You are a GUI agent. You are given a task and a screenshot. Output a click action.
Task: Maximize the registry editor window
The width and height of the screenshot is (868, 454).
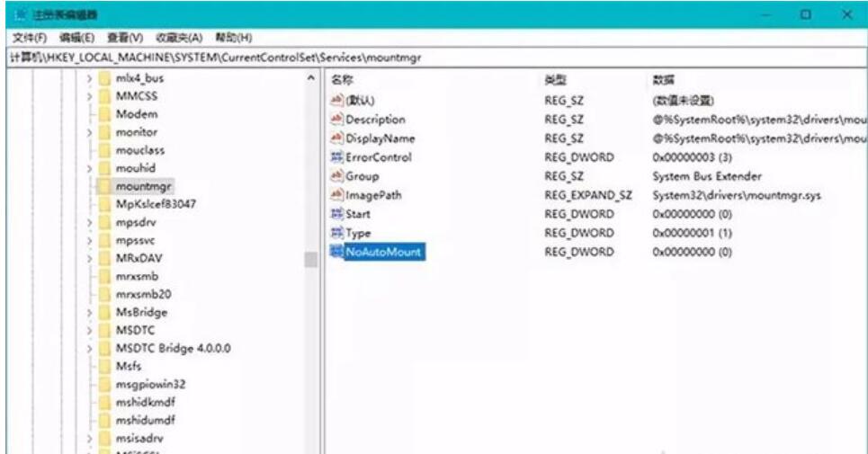click(x=806, y=14)
